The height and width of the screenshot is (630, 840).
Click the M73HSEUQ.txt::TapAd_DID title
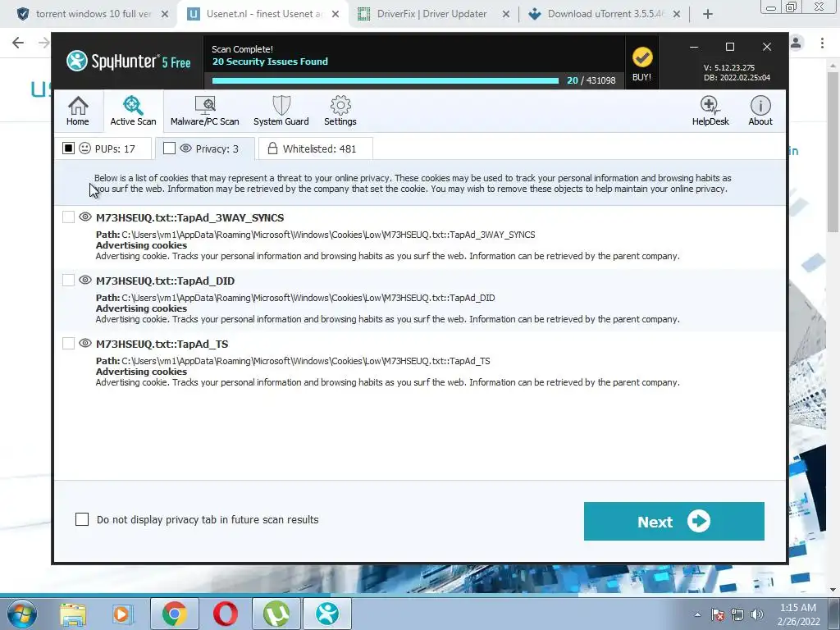165,281
